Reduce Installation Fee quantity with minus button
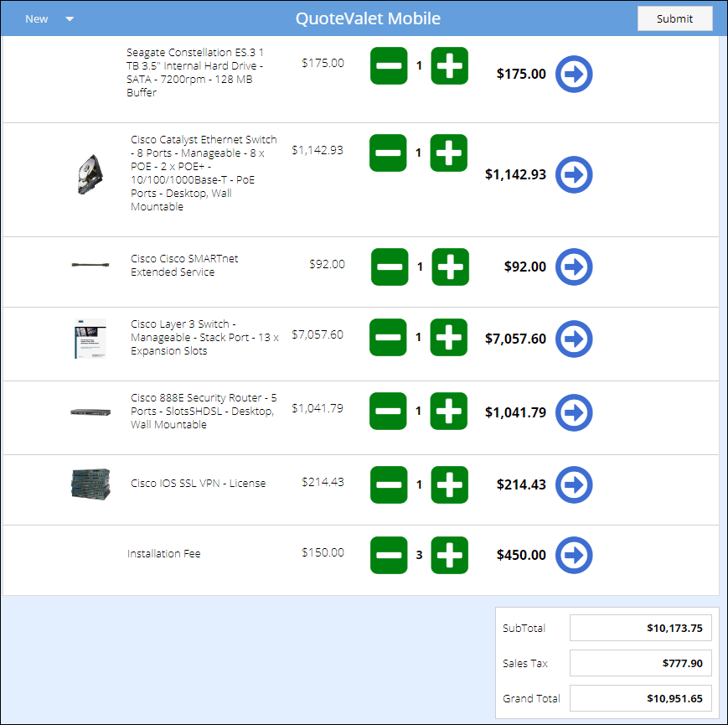The height and width of the screenshot is (725, 728). click(389, 556)
